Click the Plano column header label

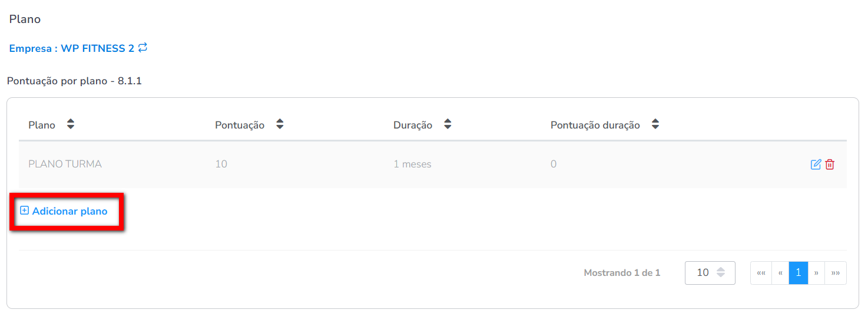click(x=42, y=125)
